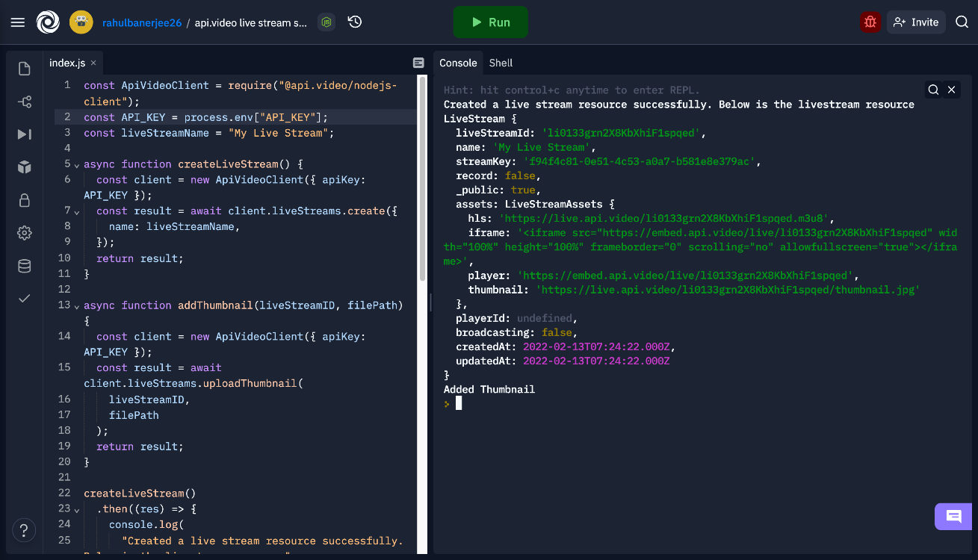Click the streamKey value in console

pos(641,161)
